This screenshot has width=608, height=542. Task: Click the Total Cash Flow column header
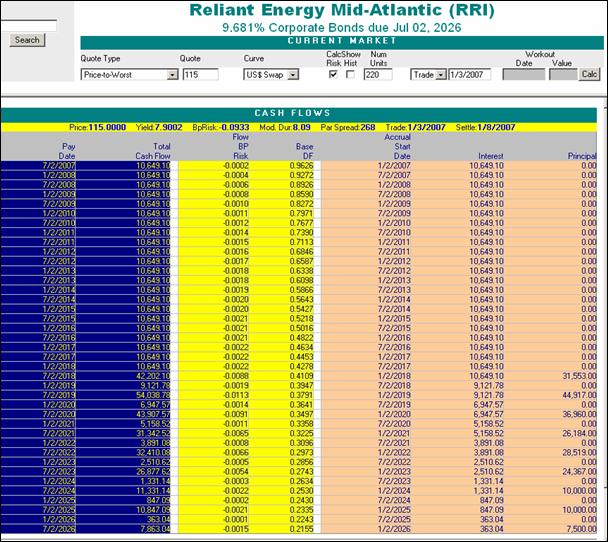153,151
